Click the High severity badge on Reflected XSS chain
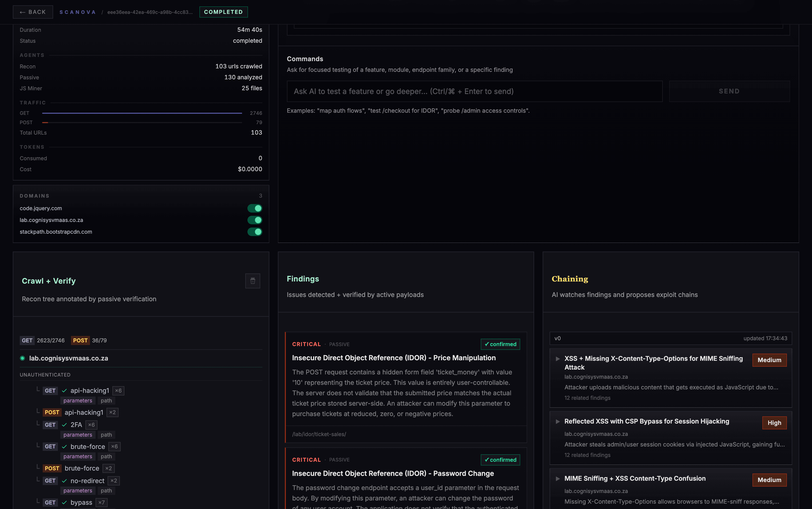 [774, 423]
